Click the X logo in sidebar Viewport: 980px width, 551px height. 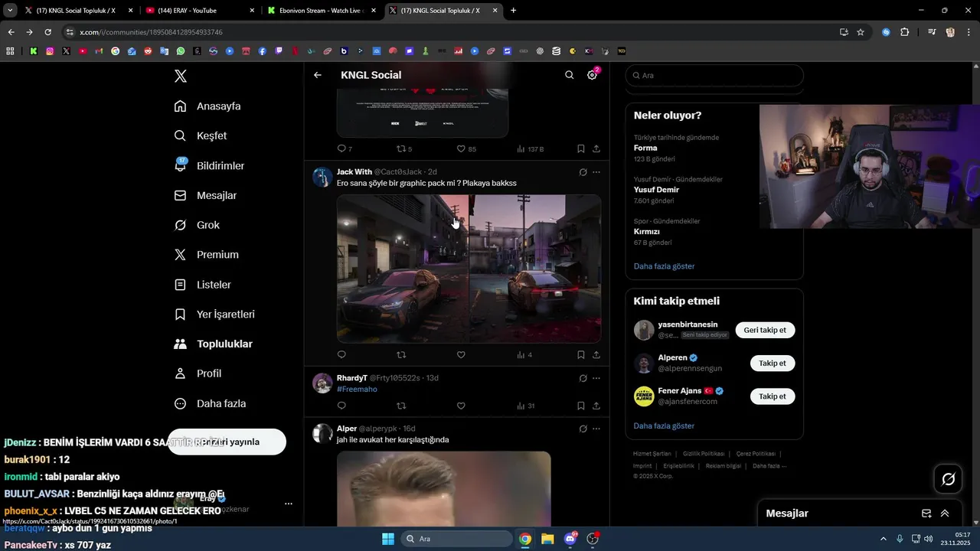[181, 76]
